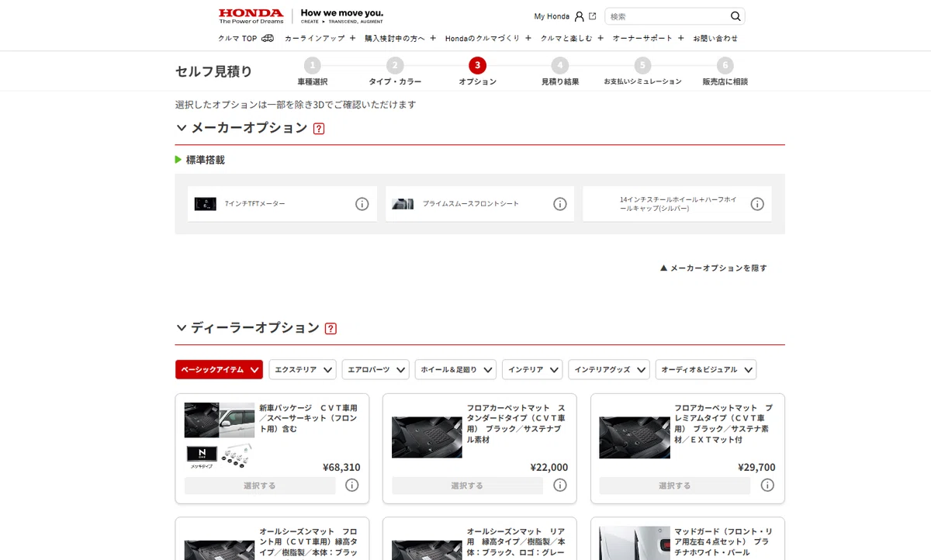
Task: Click the スタンダードタイプ floor mat image
Action: [x=427, y=437]
